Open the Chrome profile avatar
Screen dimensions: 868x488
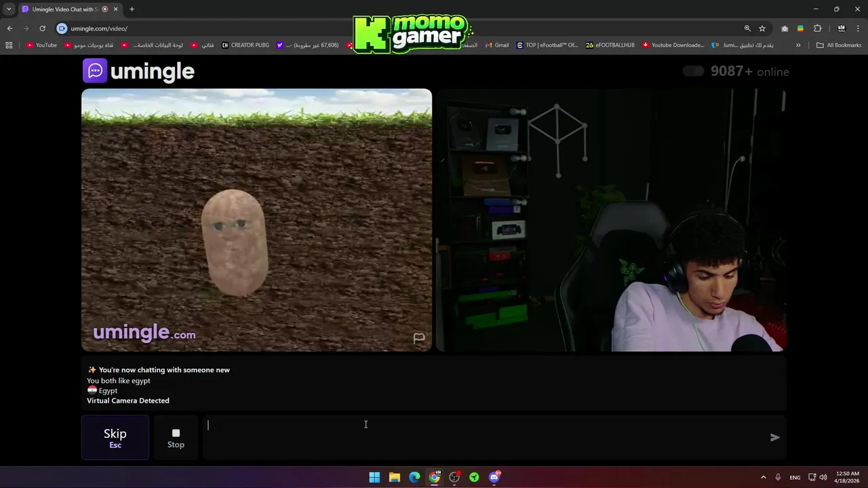[x=842, y=28]
